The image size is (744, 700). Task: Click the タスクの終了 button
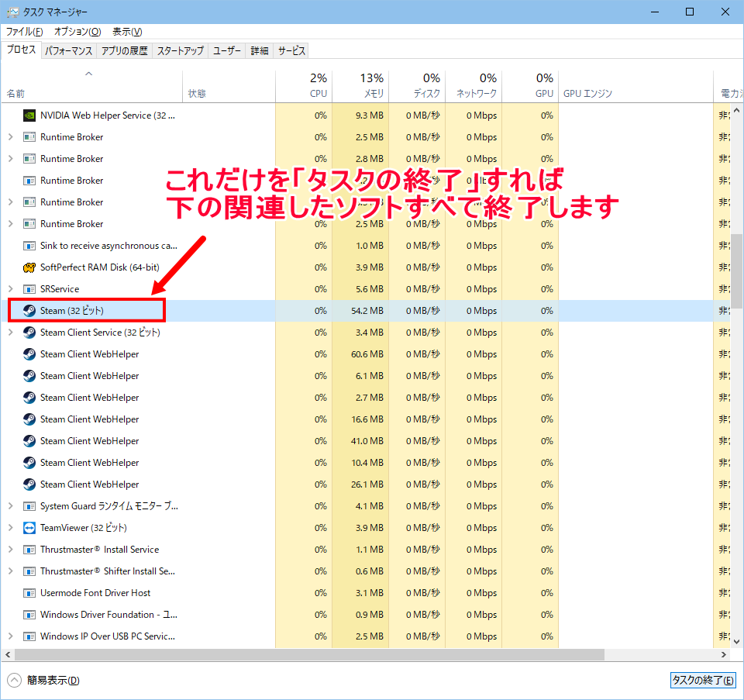point(703,680)
